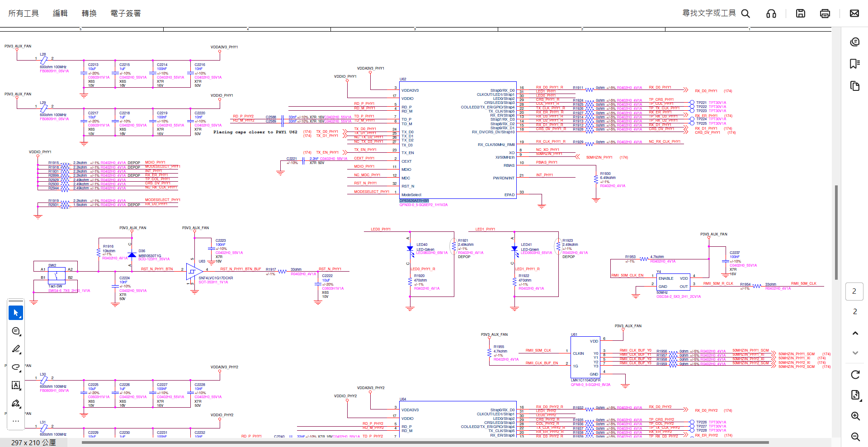The width and height of the screenshot is (868, 447).
Task: Zoom in using magnifier plus icon
Action: tap(855, 416)
